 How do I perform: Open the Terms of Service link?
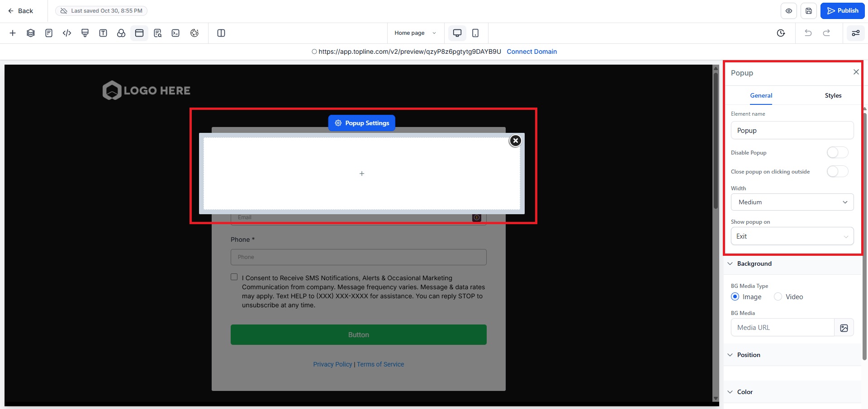pos(380,364)
